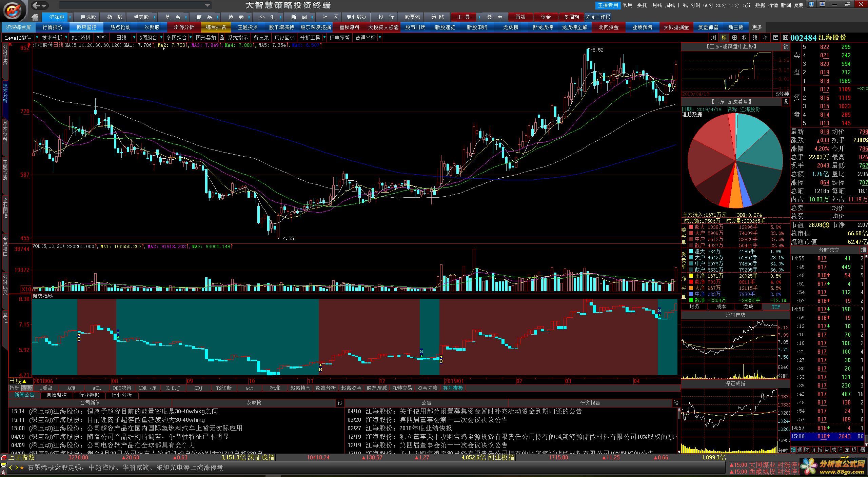Open the home page house icon
Screen dimensions: 868x477
coord(35,17)
